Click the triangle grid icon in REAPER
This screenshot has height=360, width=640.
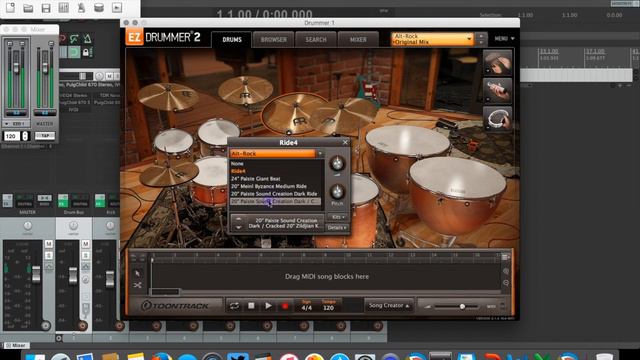click(87, 39)
